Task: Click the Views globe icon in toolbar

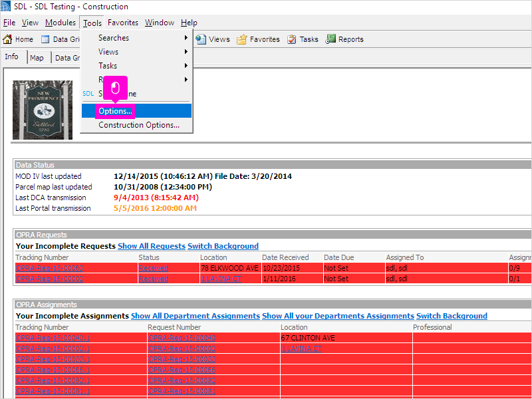Action: click(201, 39)
